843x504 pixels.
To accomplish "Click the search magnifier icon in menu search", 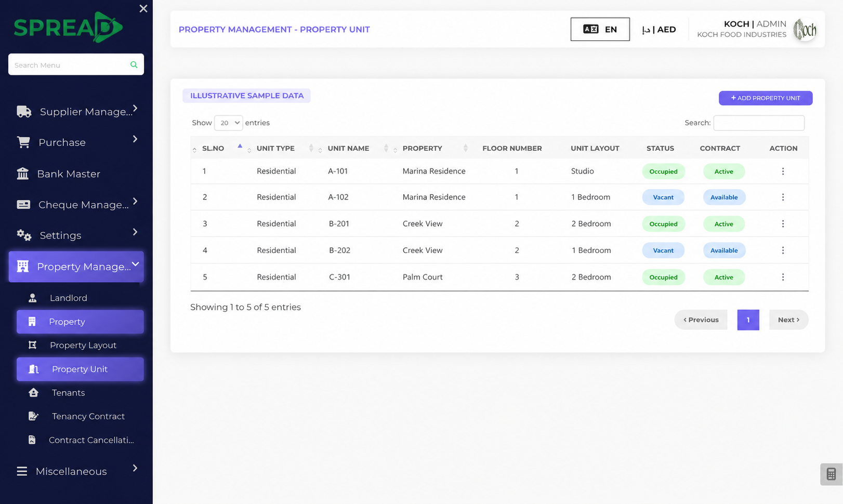I will pyautogui.click(x=134, y=64).
